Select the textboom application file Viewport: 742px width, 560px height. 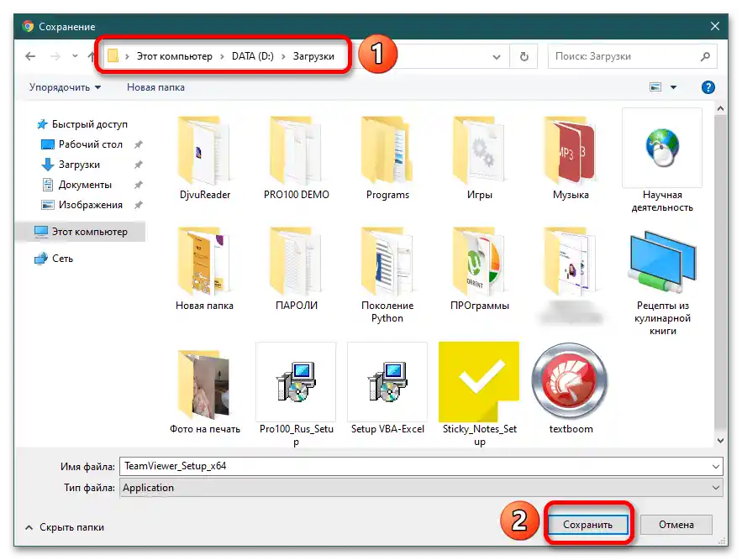[571, 389]
